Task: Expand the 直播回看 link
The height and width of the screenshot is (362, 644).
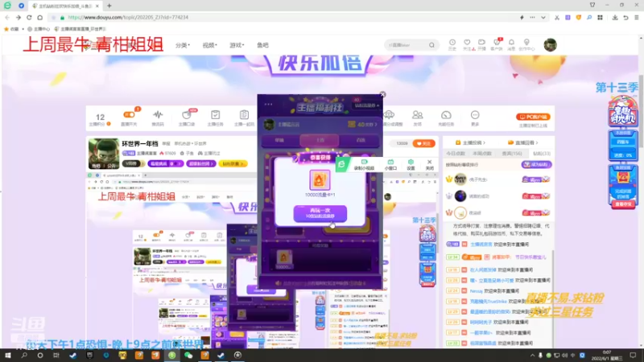Action: (522, 142)
